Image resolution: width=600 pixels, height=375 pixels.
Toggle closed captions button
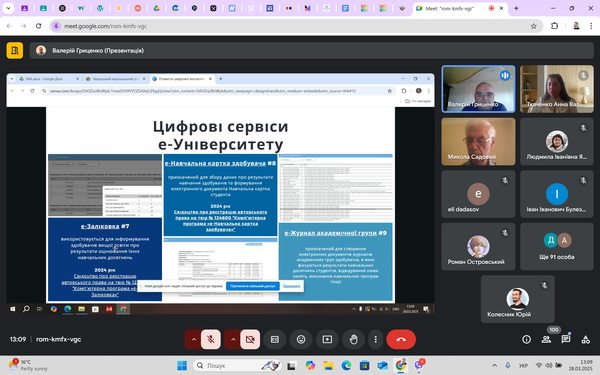click(275, 339)
